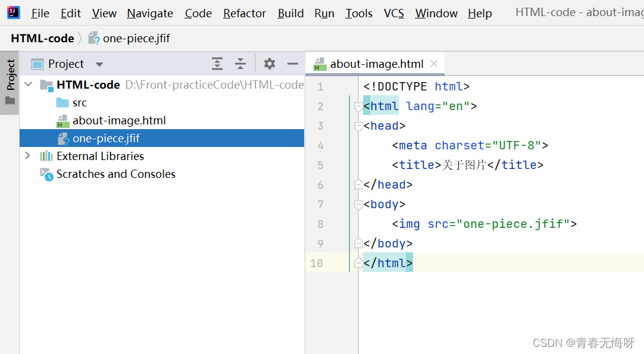Click the Collapse All icon in Project panel

240,64
